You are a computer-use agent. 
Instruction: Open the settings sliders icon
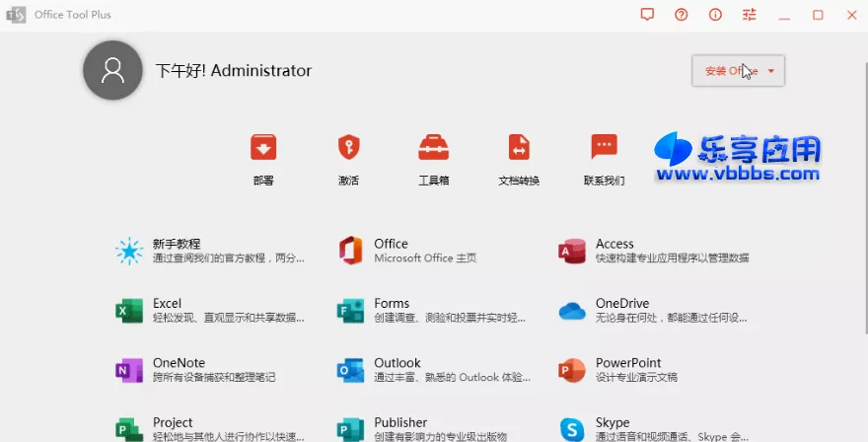tap(750, 15)
